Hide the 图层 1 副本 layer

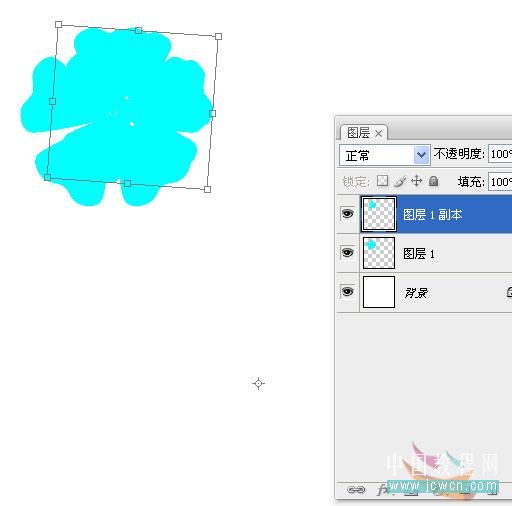[x=347, y=213]
